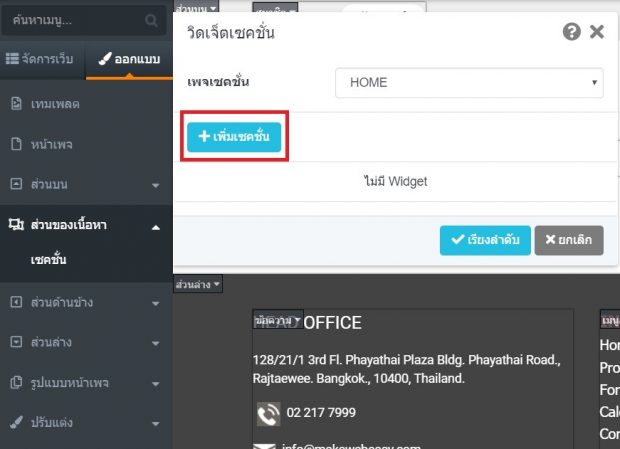The image size is (620, 449).
Task: Click the phone icon near 02 217 7999
Action: pos(268,414)
